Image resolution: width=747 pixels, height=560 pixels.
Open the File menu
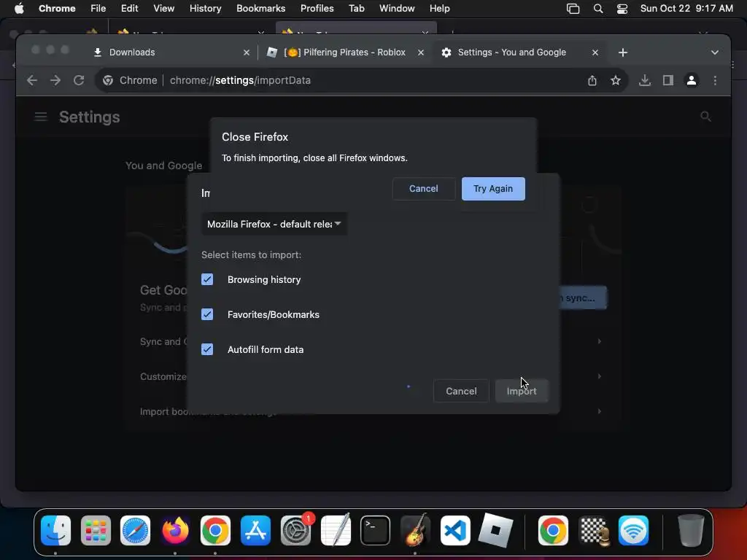tap(98, 9)
